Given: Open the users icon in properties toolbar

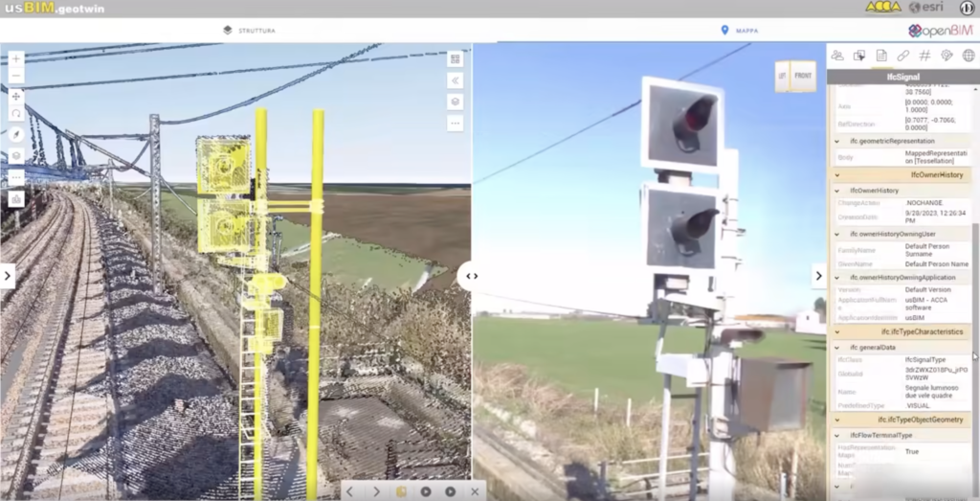Looking at the screenshot, I should (837, 56).
